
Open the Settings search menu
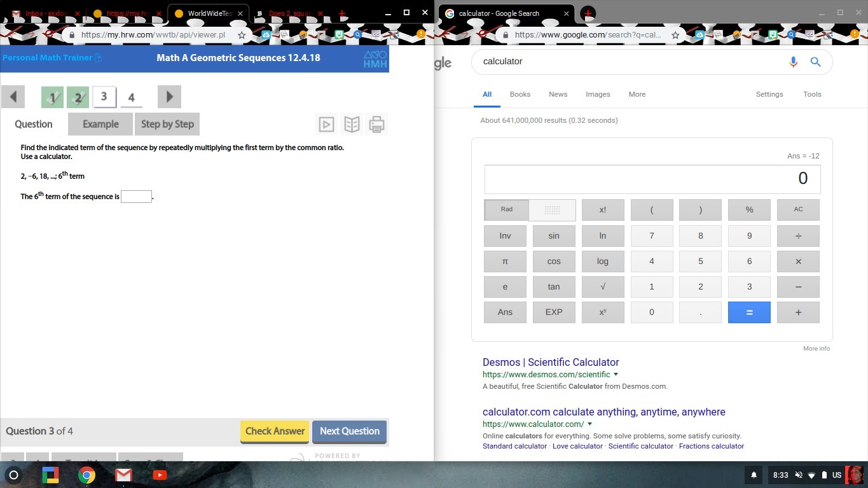[769, 94]
